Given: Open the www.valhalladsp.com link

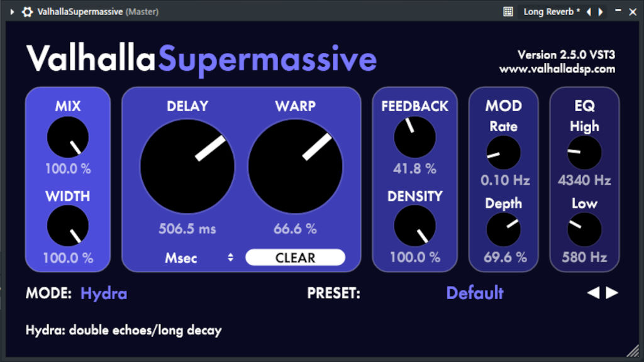Looking at the screenshot, I should pyautogui.click(x=558, y=69).
